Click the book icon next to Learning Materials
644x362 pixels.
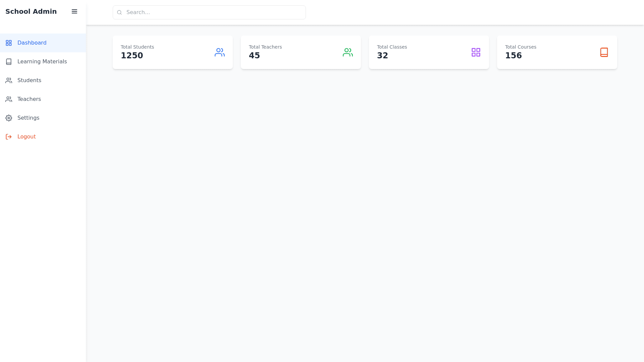[8, 61]
